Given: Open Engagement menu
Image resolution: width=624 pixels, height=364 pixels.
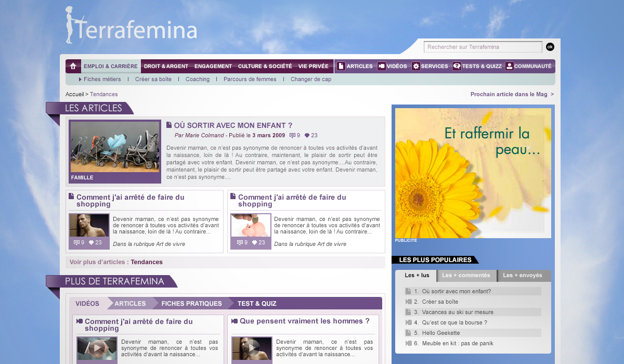Looking at the screenshot, I should tap(213, 66).
